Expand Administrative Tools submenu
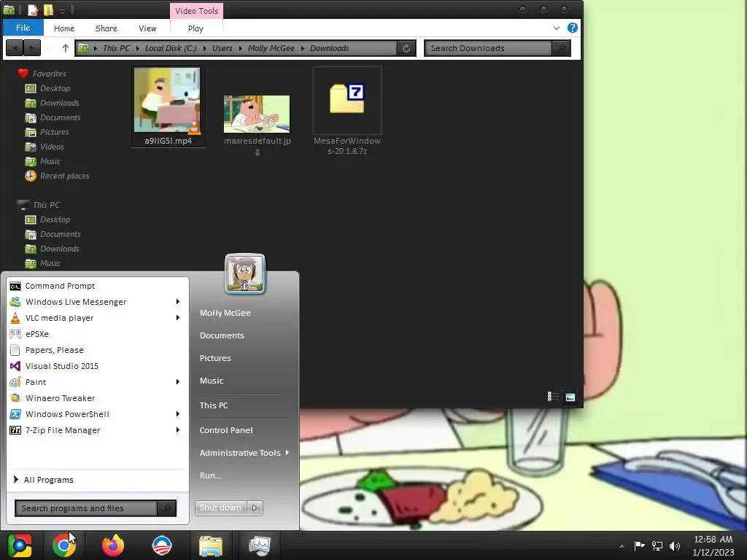 (x=244, y=453)
